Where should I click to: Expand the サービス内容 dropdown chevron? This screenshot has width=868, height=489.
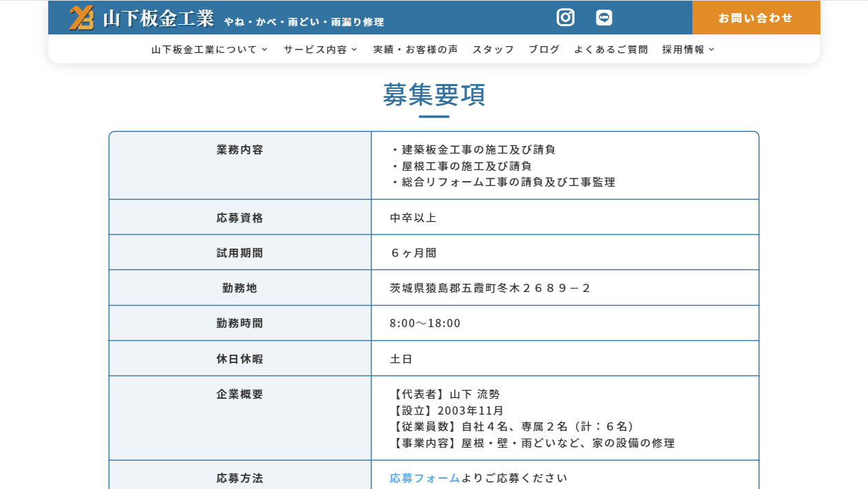354,50
